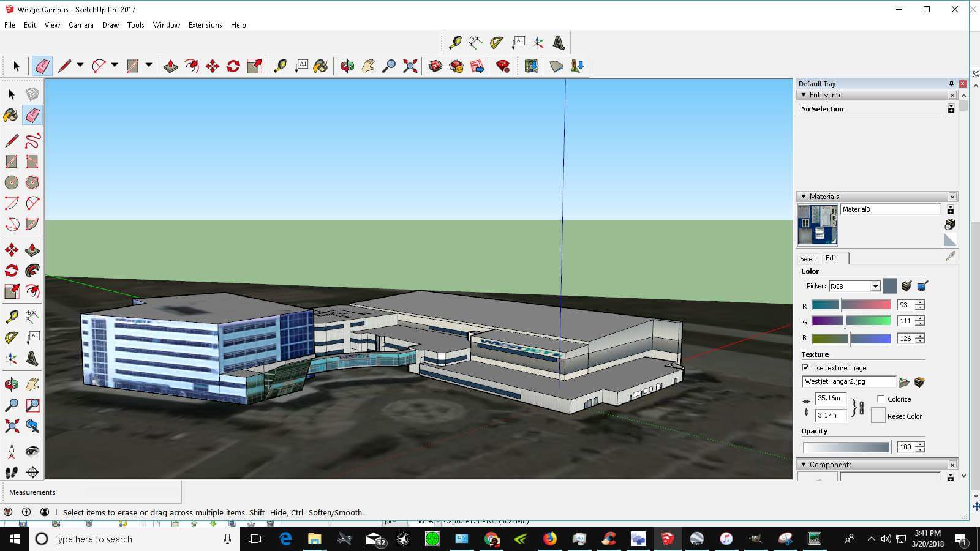Viewport: 980px width, 551px height.
Task: Close the Components panel
Action: (x=953, y=464)
